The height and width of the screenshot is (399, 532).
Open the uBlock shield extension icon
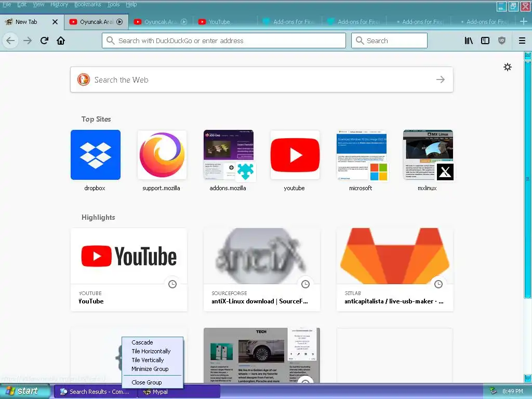[x=502, y=41]
